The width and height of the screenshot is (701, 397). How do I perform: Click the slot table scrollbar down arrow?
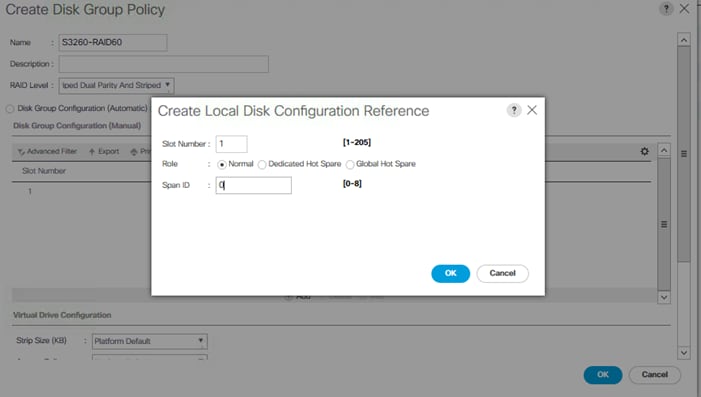tap(664, 297)
